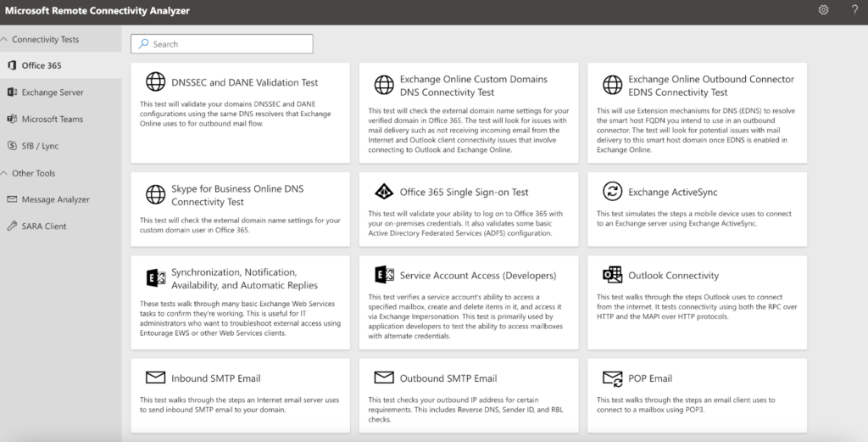Screen dimensions: 868x442
Task: Click the Microsoft Teams sidebar icon
Action: pos(12,119)
